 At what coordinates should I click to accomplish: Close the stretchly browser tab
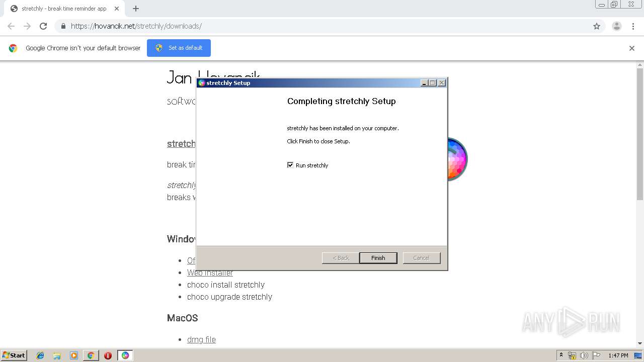point(117,9)
